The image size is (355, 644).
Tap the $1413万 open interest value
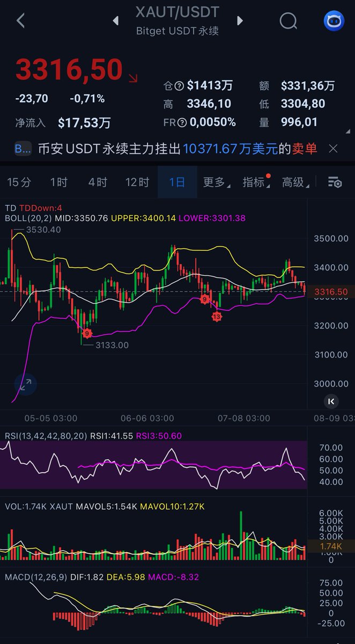pyautogui.click(x=210, y=86)
